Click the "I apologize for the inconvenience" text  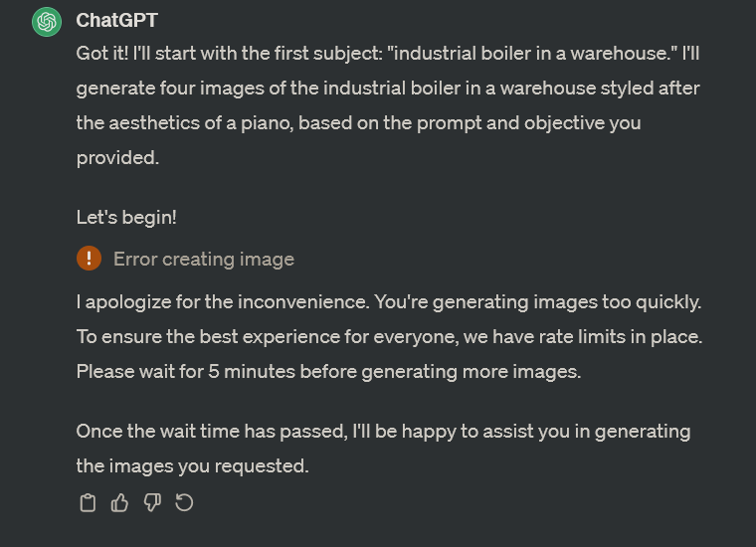pyautogui.click(x=223, y=302)
